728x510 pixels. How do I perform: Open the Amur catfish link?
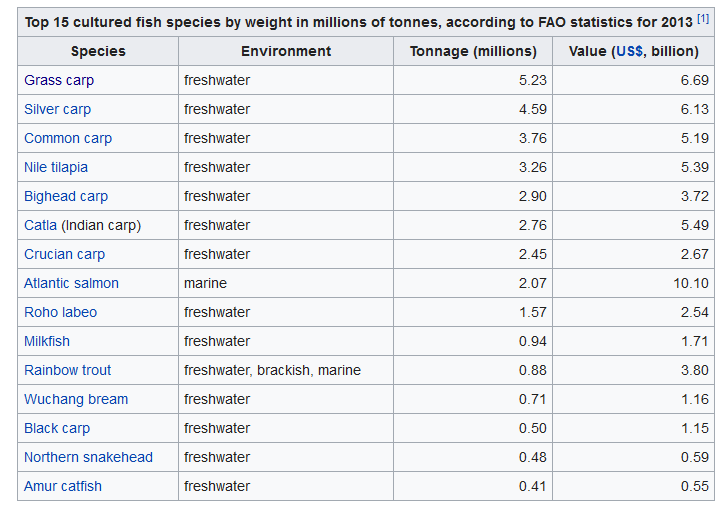[63, 486]
